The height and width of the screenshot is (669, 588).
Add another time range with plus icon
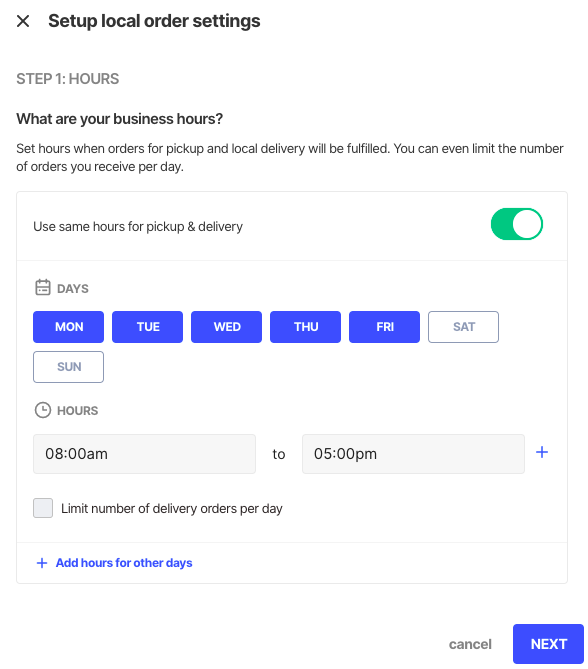(542, 452)
